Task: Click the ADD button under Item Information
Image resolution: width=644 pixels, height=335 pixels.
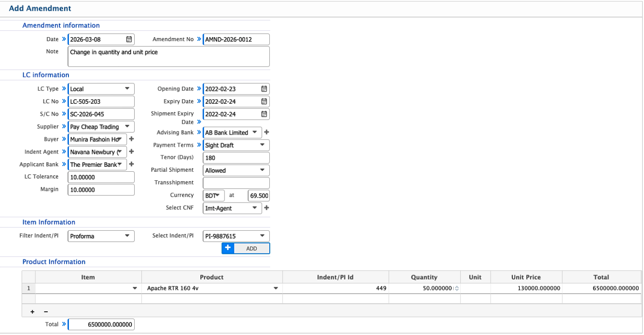Action: tap(251, 248)
